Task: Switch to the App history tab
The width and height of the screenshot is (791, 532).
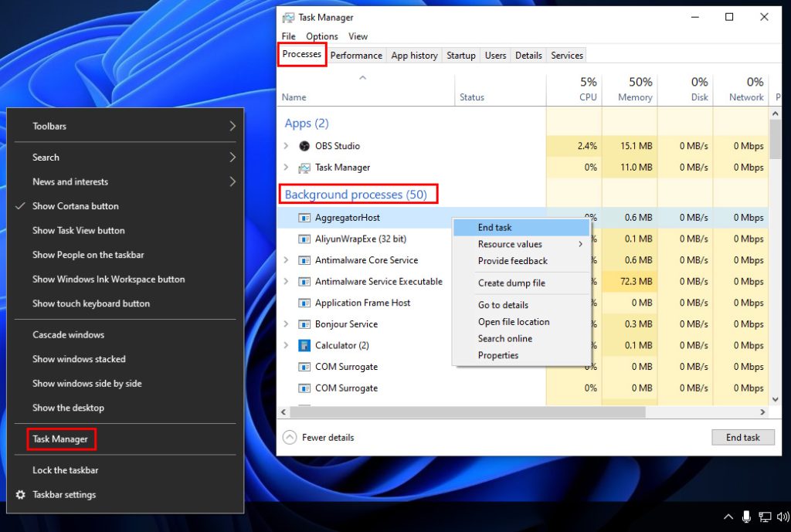Action: pyautogui.click(x=414, y=56)
